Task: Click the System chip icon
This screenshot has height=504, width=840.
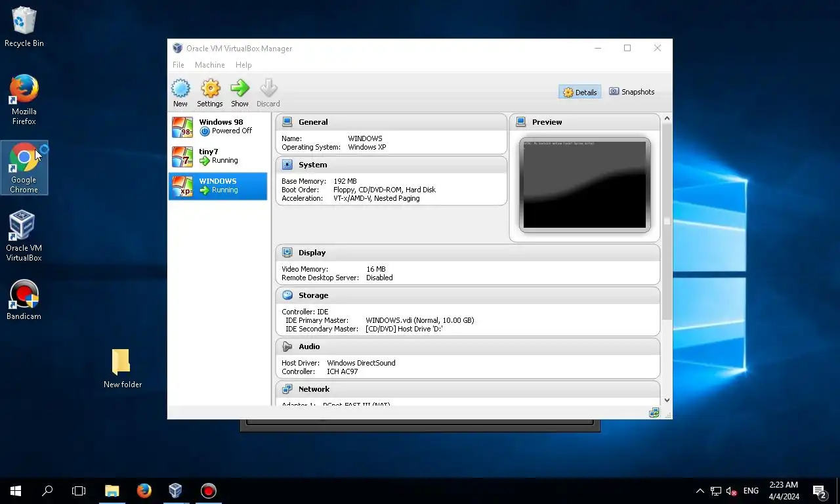Action: (287, 165)
